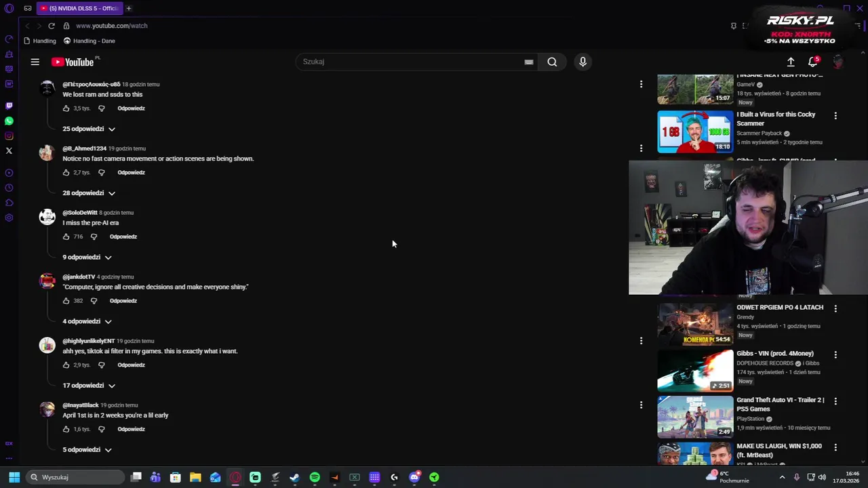Open Steam from the taskbar
868x488 pixels.
(x=294, y=477)
